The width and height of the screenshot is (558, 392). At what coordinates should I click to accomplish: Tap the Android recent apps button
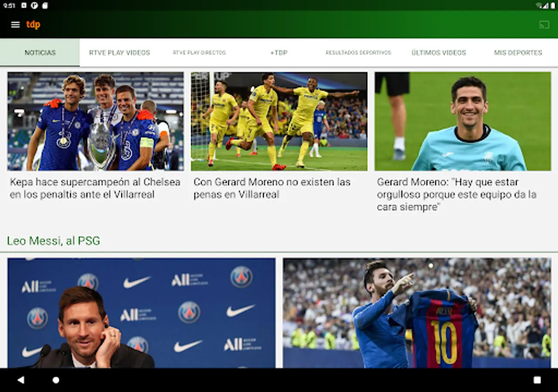(537, 380)
